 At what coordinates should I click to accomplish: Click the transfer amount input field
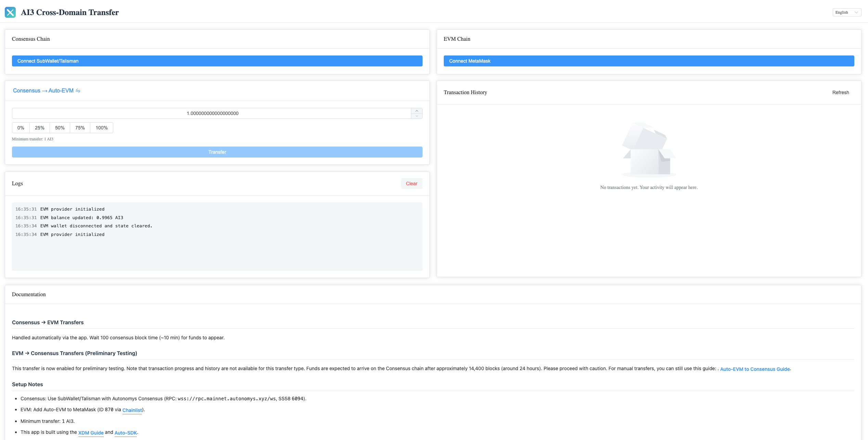(212, 113)
